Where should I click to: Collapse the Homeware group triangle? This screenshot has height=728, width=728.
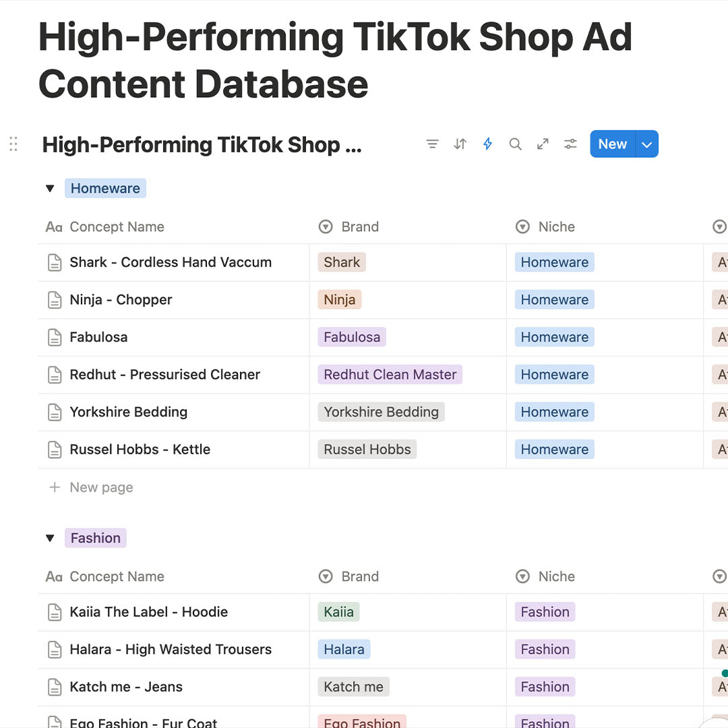[x=50, y=189]
